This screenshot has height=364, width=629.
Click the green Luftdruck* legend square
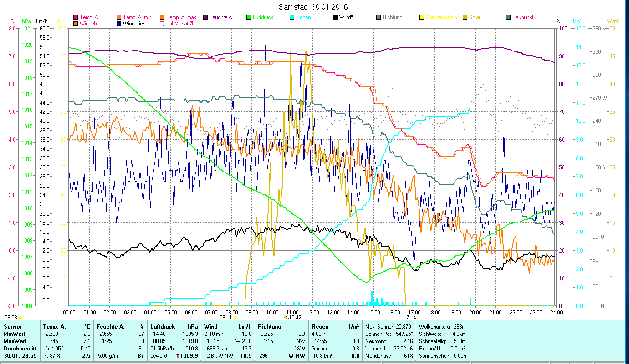(249, 17)
